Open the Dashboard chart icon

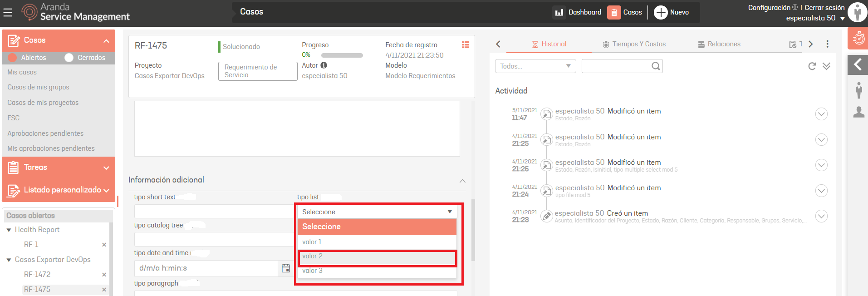[559, 12]
